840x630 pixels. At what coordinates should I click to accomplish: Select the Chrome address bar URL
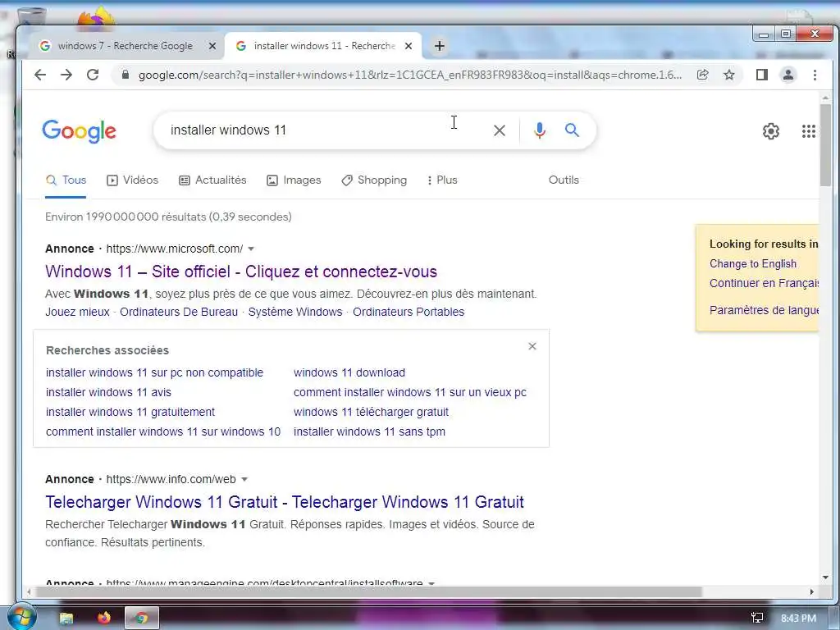(x=410, y=75)
